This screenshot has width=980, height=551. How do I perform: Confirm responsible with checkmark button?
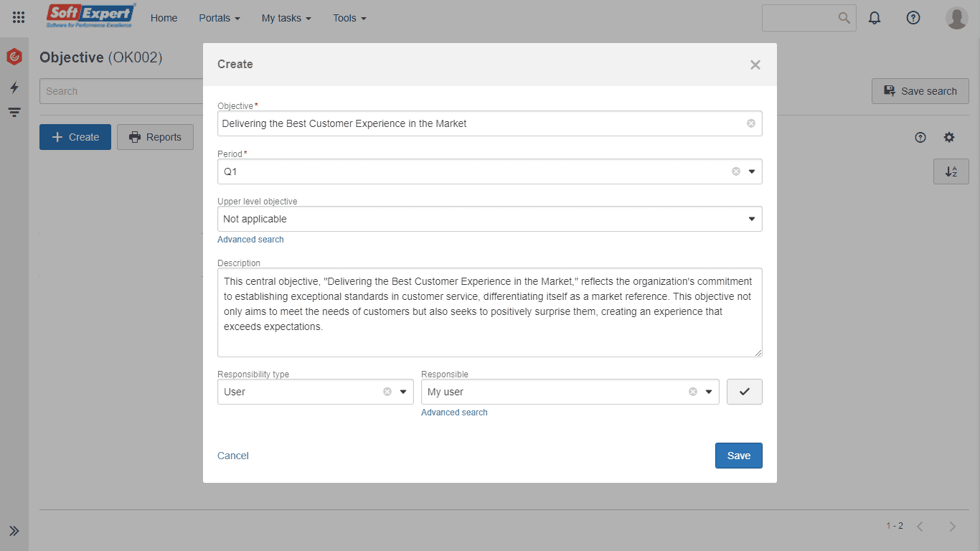745,392
